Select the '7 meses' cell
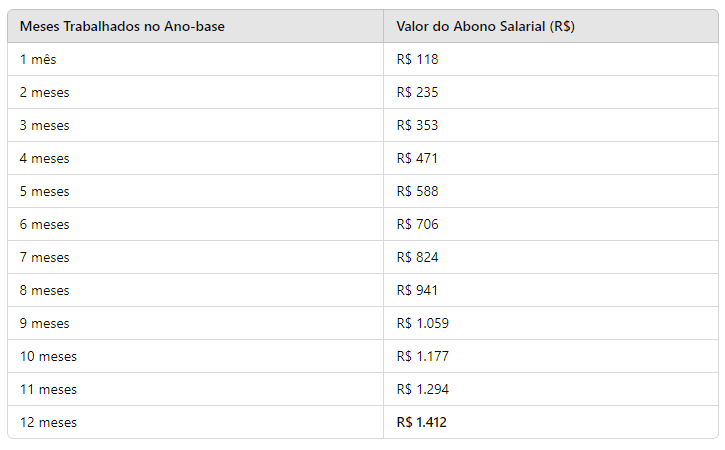The width and height of the screenshot is (725, 450). coord(45,257)
